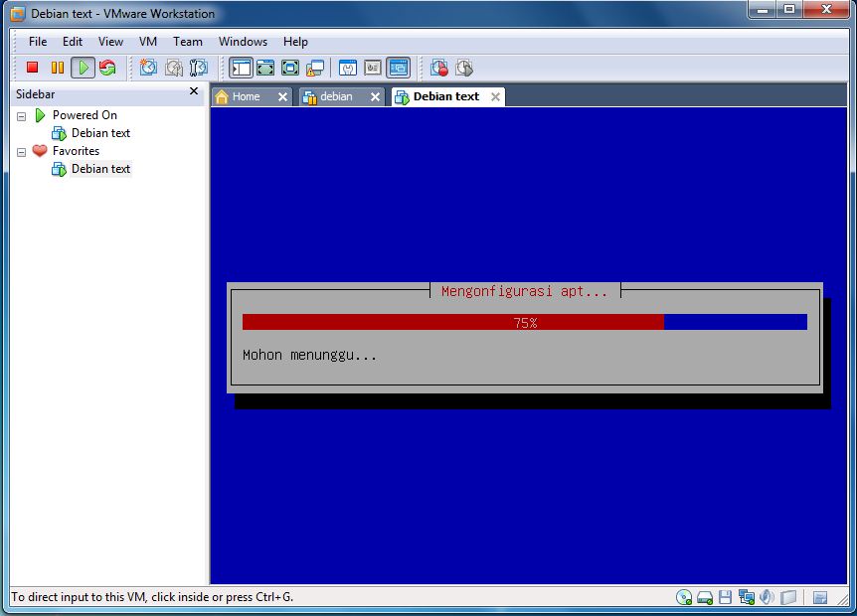Select the Debian text tab
Viewport: 857px width, 616px height.
445,96
